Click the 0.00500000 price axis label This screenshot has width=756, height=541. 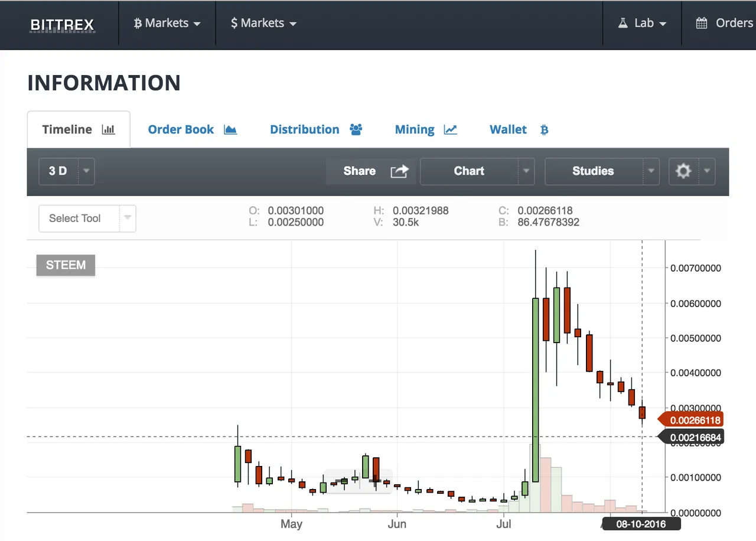pos(696,338)
